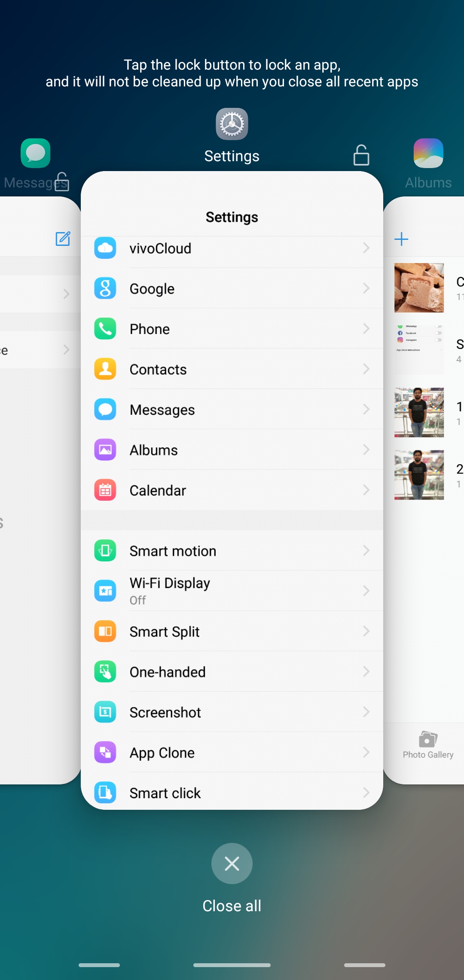Tap the compose message icon in Messages card
Viewport: 464px width, 980px height.
(x=63, y=239)
